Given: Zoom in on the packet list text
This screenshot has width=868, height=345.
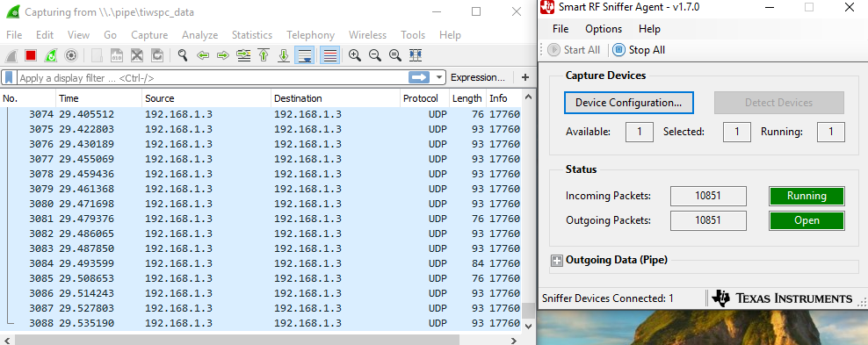Looking at the screenshot, I should tap(355, 55).
